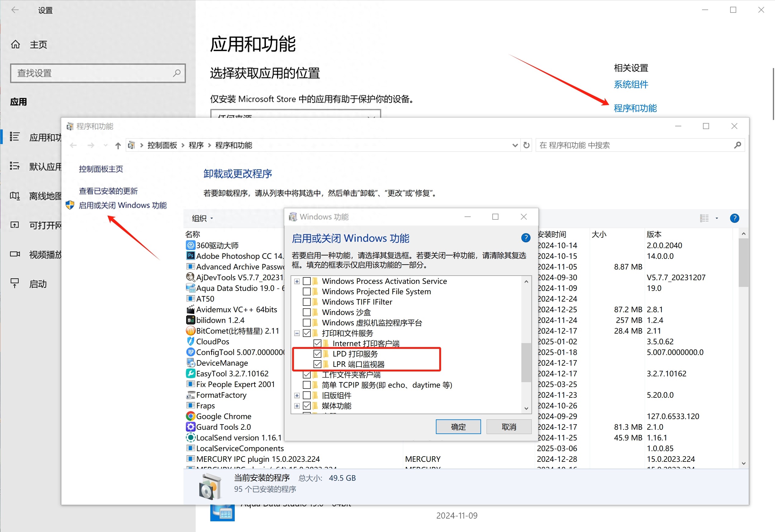Click 取消 in Windows 功能 dialog
Viewport: 775px width, 532px height.
coord(509,427)
